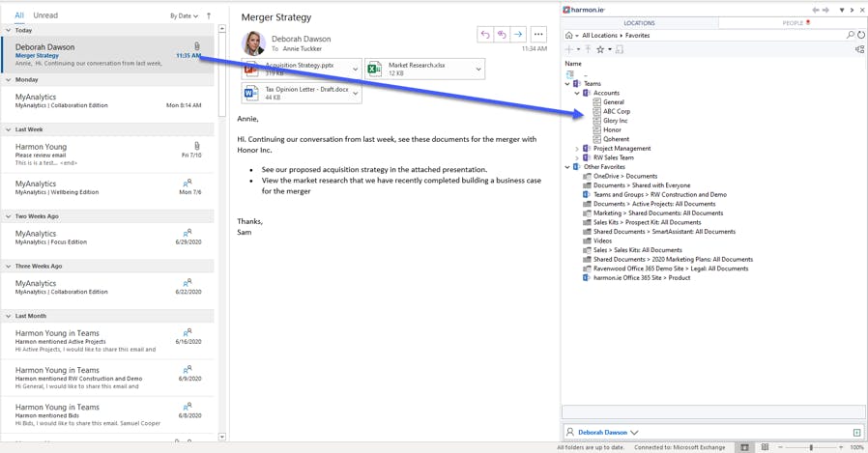Image resolution: width=868 pixels, height=453 pixels.
Task: Open the By Date sort dropdown
Action: (184, 16)
